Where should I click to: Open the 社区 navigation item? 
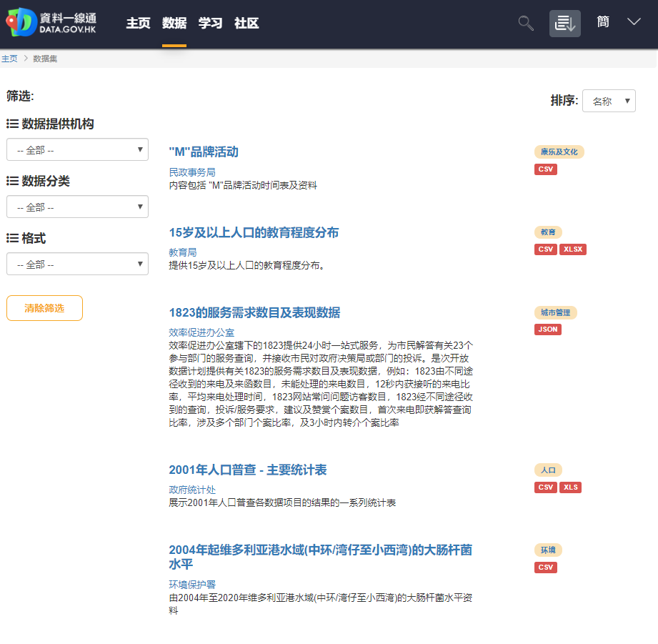[246, 23]
